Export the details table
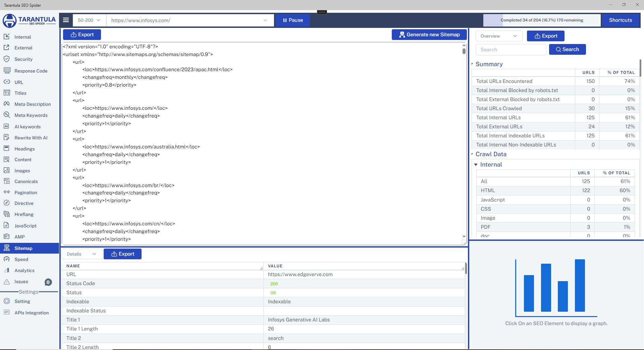The height and width of the screenshot is (350, 644). pos(122,254)
